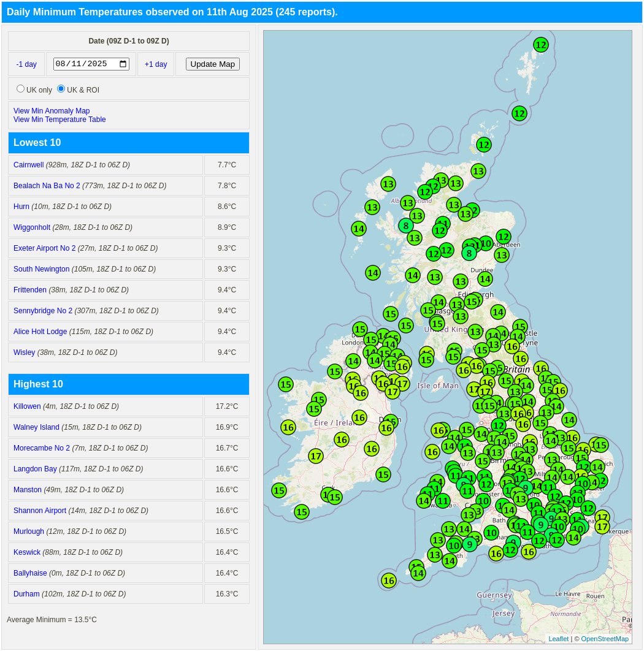The width and height of the screenshot is (644, 651).
Task: Click the OpenStreetMap attribution link
Action: click(605, 639)
